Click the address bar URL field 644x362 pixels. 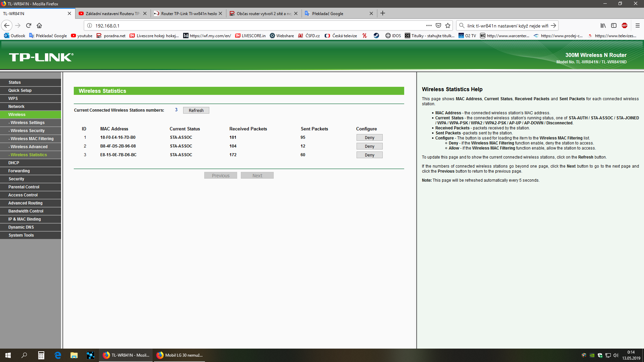tap(255, 26)
